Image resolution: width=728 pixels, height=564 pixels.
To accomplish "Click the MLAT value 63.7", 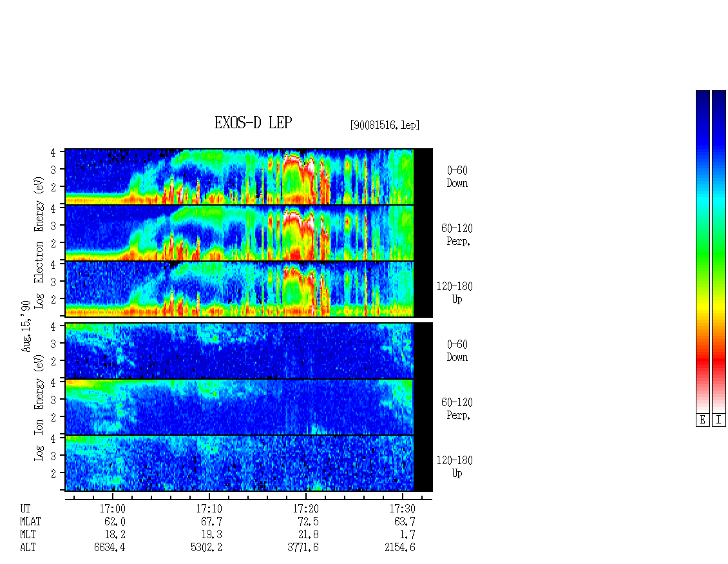I will point(405,521).
